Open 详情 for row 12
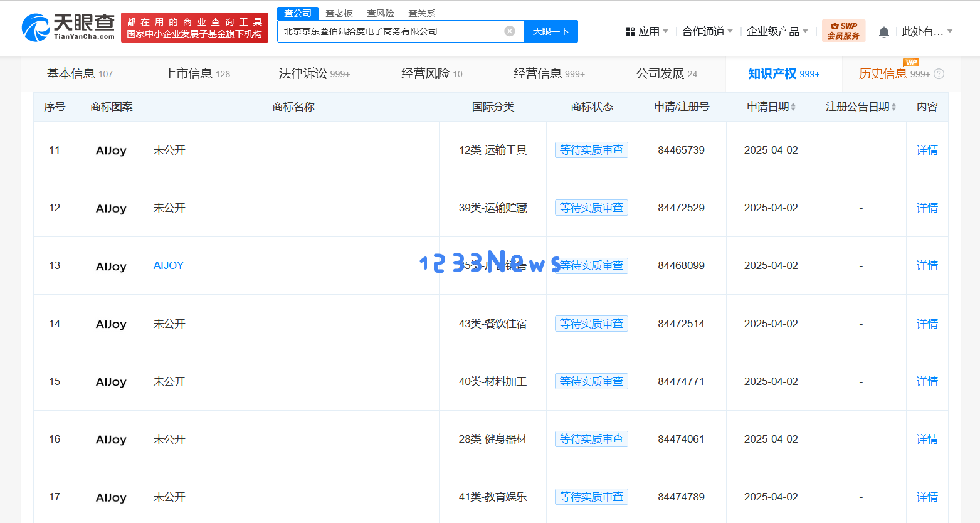 927,208
